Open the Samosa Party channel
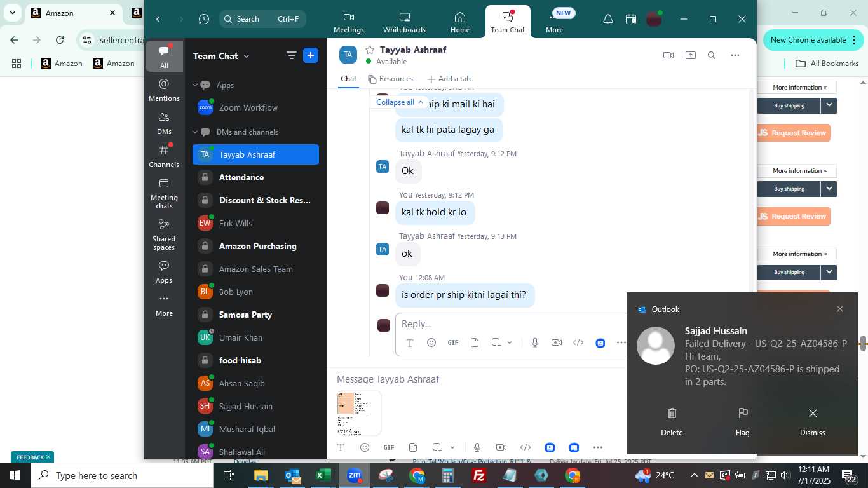Screen dimensions: 868x488 (x=255, y=315)
